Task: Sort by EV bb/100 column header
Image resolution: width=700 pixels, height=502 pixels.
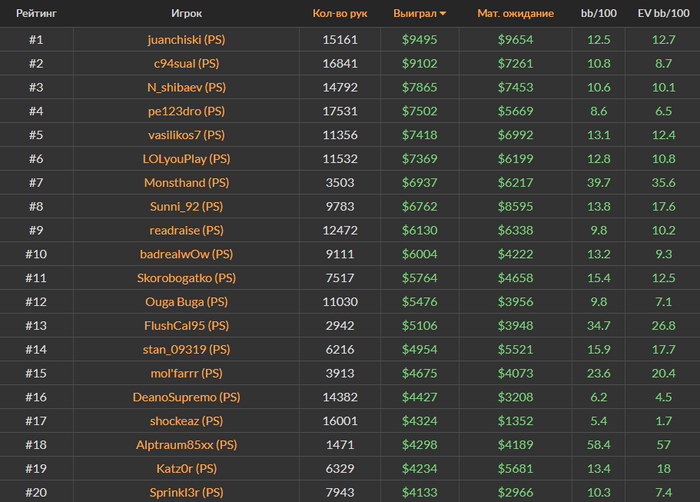Action: [663, 14]
